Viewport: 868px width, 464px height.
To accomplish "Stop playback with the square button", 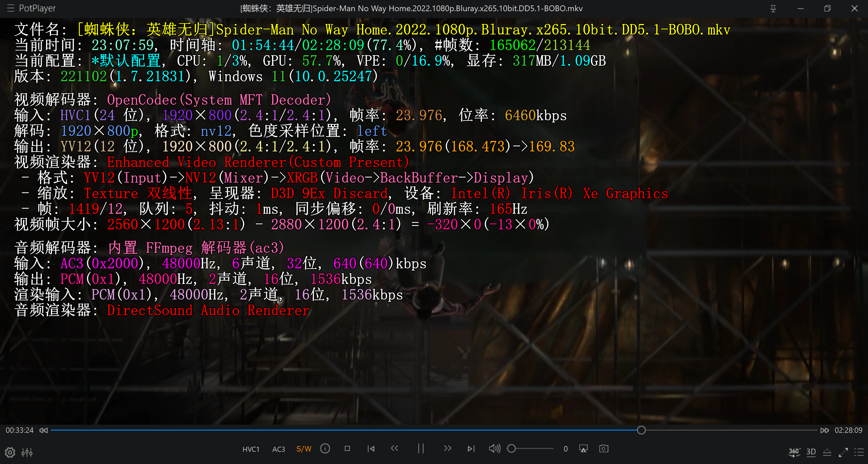I will pos(347,449).
